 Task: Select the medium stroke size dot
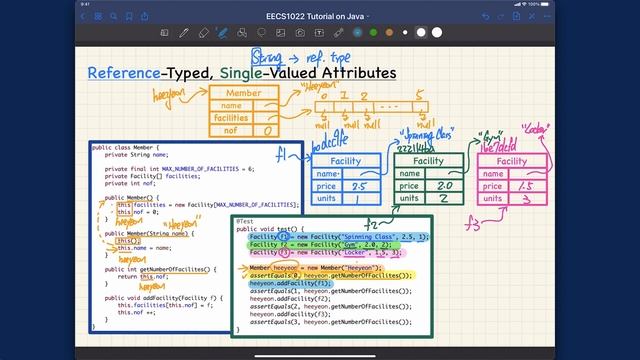point(421,33)
